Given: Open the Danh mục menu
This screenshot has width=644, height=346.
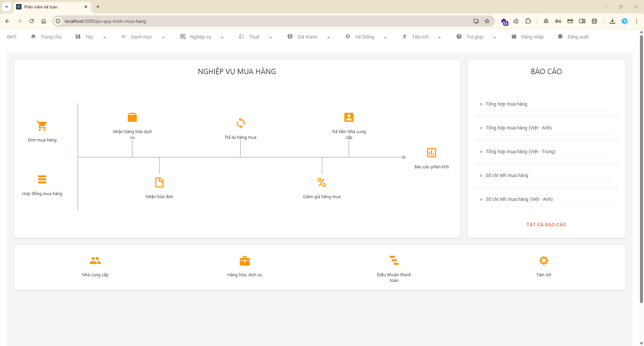Looking at the screenshot, I should point(142,37).
